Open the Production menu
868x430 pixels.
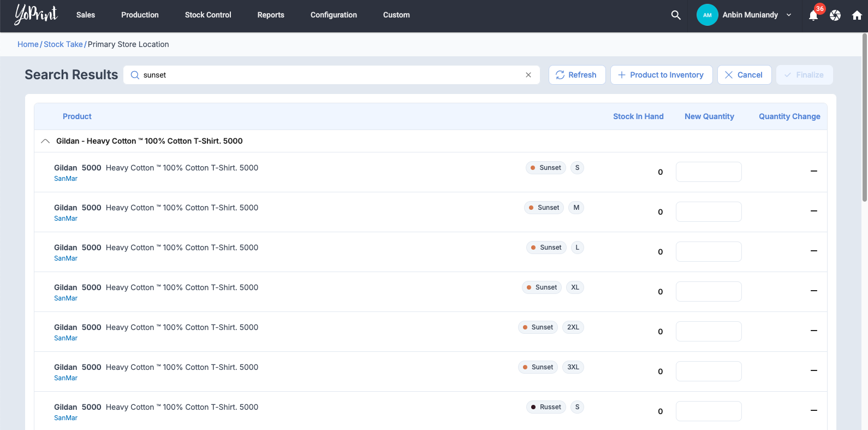tap(140, 15)
